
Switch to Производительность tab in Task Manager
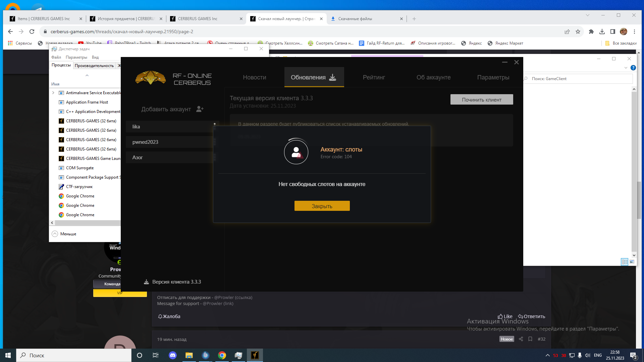[94, 65]
